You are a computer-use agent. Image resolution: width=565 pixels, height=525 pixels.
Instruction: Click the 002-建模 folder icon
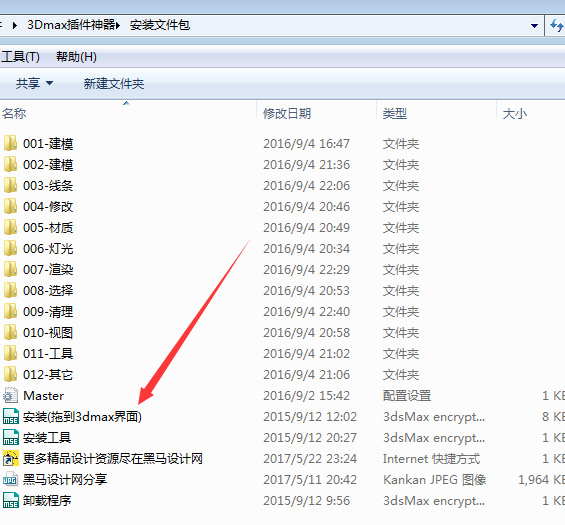10,164
